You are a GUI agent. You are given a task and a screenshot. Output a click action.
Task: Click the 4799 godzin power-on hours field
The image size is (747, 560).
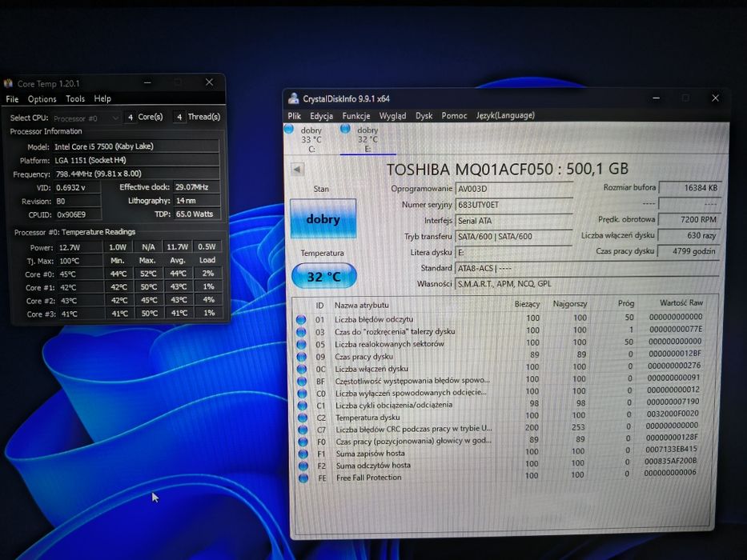click(x=689, y=251)
